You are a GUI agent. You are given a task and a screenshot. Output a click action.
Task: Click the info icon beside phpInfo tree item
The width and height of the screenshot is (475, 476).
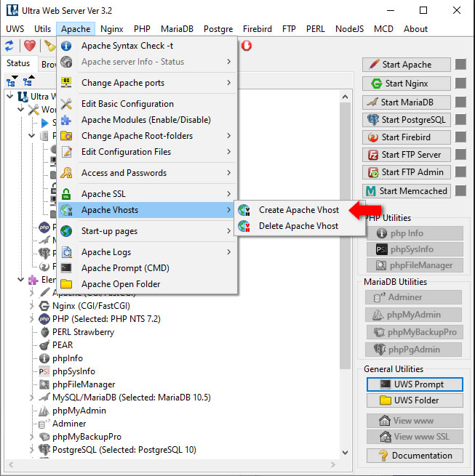(44, 358)
